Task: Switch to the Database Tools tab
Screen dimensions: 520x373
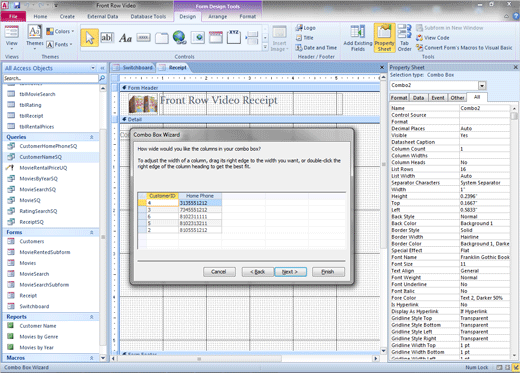Action: 148,16
